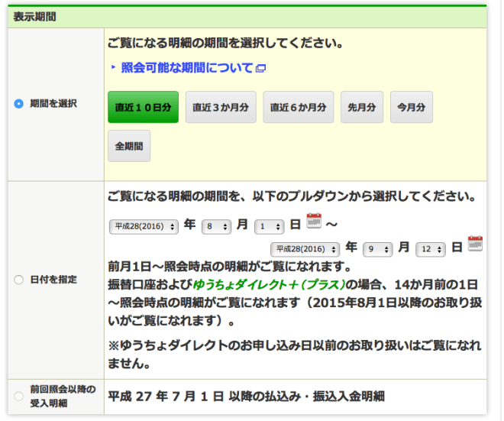504x421 pixels.
Task: Select the 前回照会以降の受入明細 radio button
Action: (18, 396)
